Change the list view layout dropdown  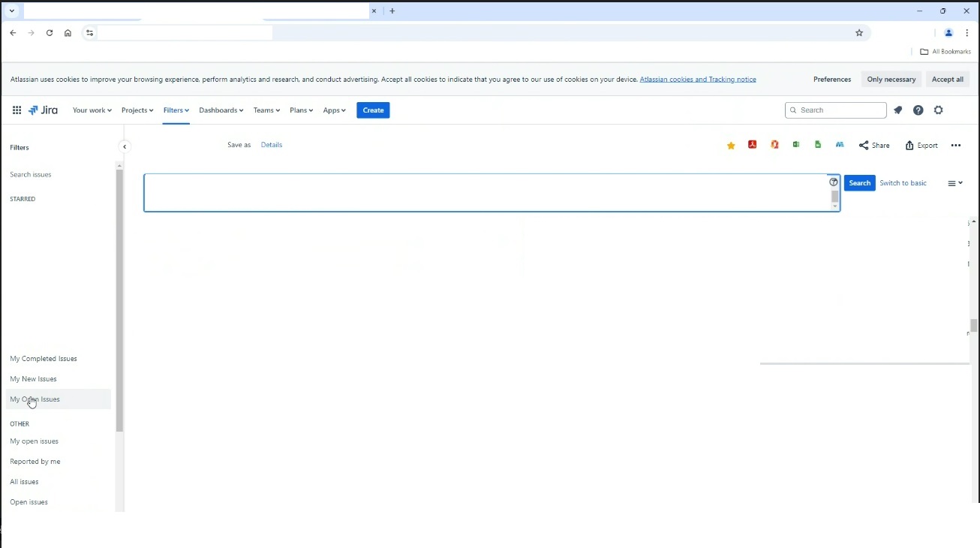point(955,183)
